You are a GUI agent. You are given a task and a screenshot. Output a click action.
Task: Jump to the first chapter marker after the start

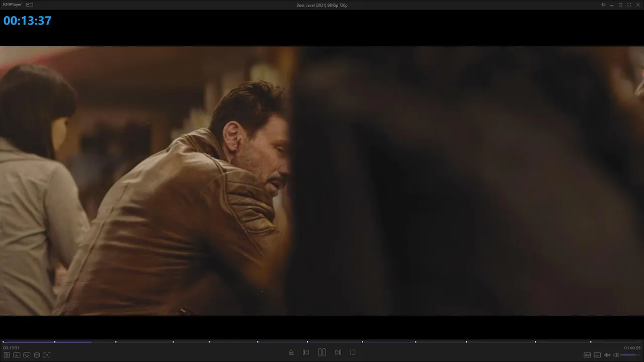coord(55,342)
